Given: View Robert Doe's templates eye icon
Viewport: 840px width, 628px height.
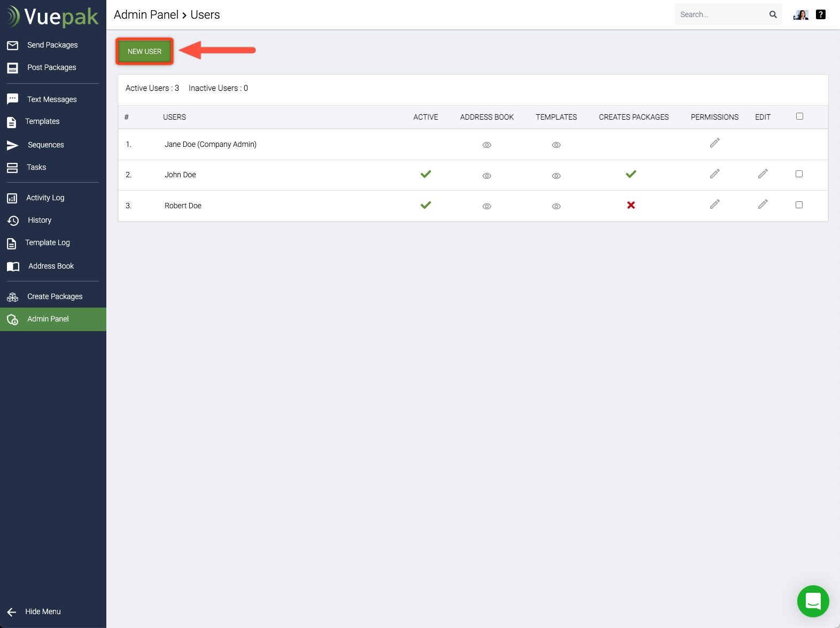Looking at the screenshot, I should point(556,206).
